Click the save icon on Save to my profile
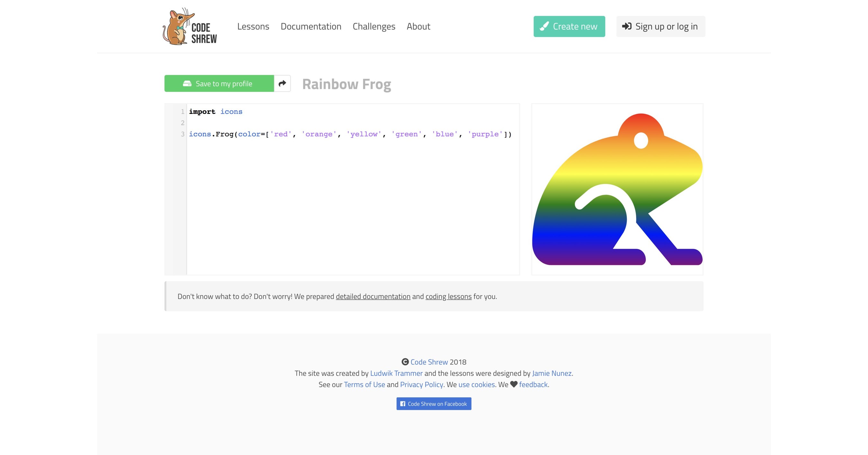The height and width of the screenshot is (455, 868). [x=187, y=83]
